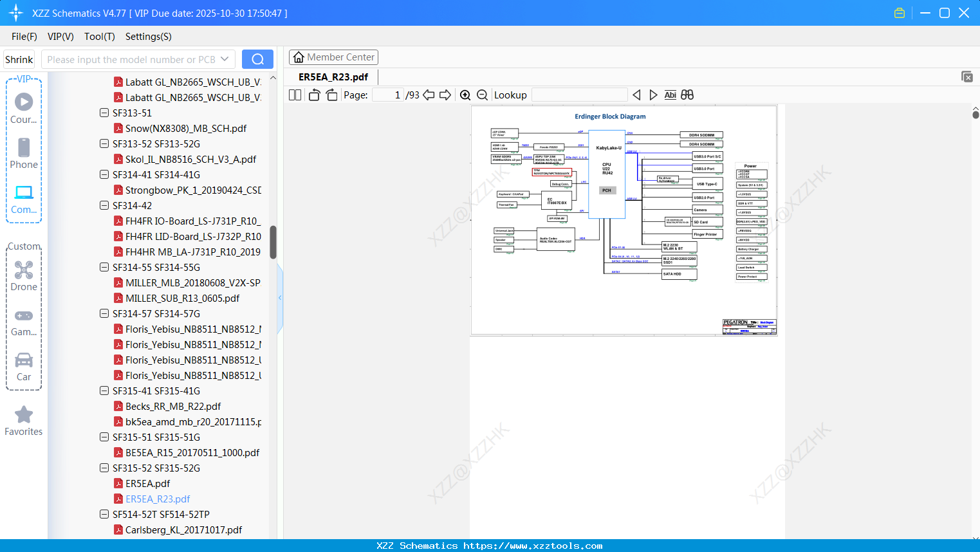Open the Courses section in the sidebar

[24, 109]
